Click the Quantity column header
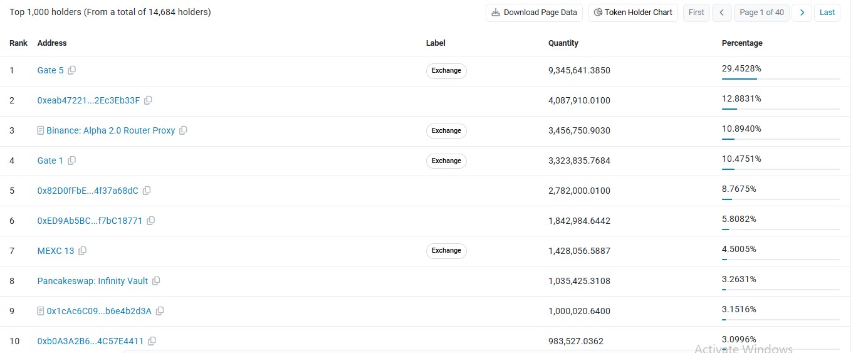This screenshot has height=353, width=868. point(563,43)
